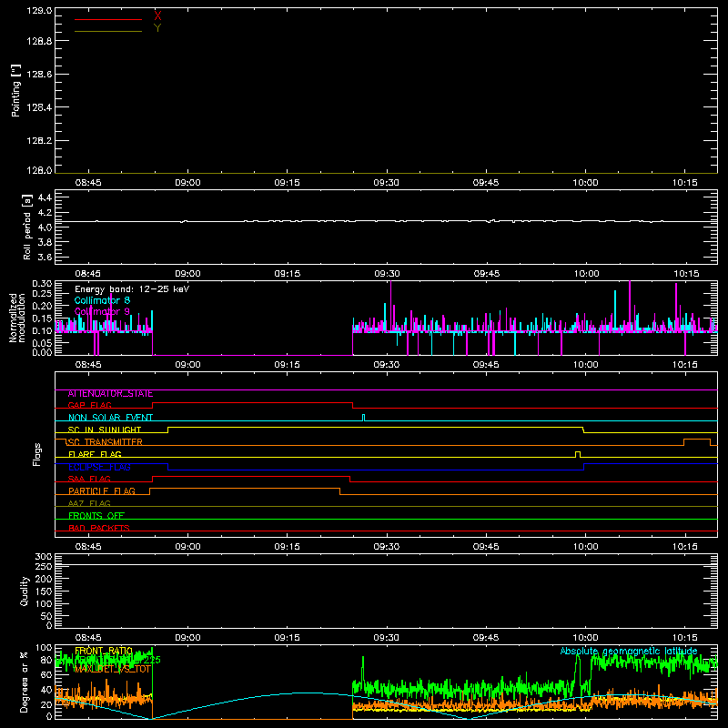Click the magenta Collimator 9 legend label
Screen dimensions: 728x728
[102, 311]
